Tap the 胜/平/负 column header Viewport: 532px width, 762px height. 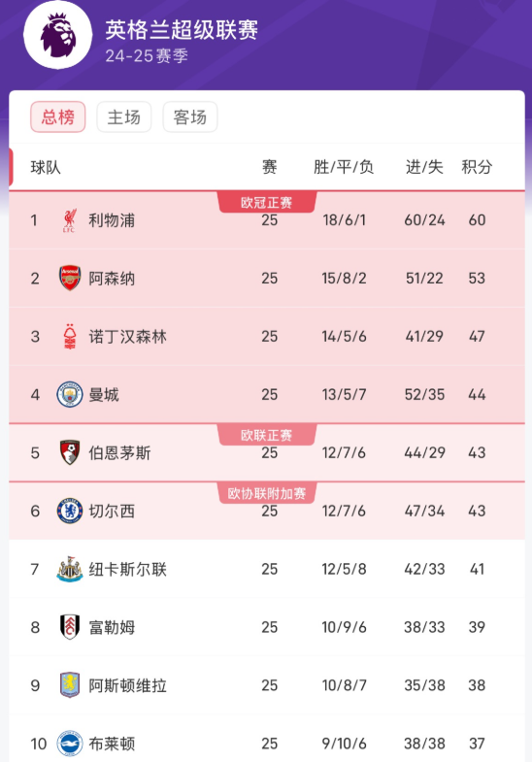click(x=344, y=167)
